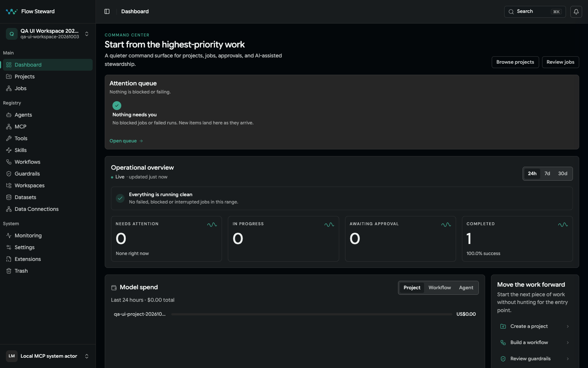Select the 7d time range
Image resolution: width=588 pixels, height=368 pixels.
(x=547, y=174)
